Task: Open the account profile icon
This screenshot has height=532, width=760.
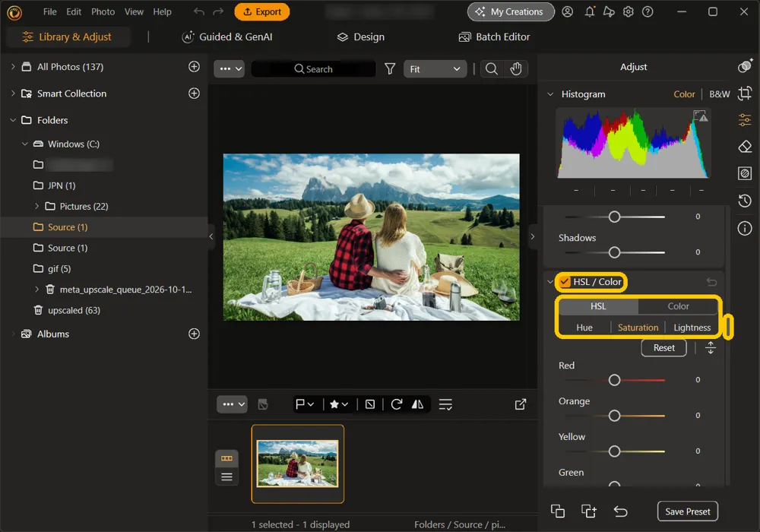Action: [x=568, y=11]
